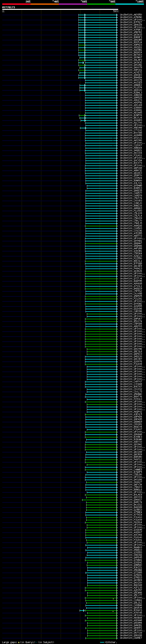Select label UniRef100_Q5KBW0
This screenshot has height=644, width=146.
point(131,394)
